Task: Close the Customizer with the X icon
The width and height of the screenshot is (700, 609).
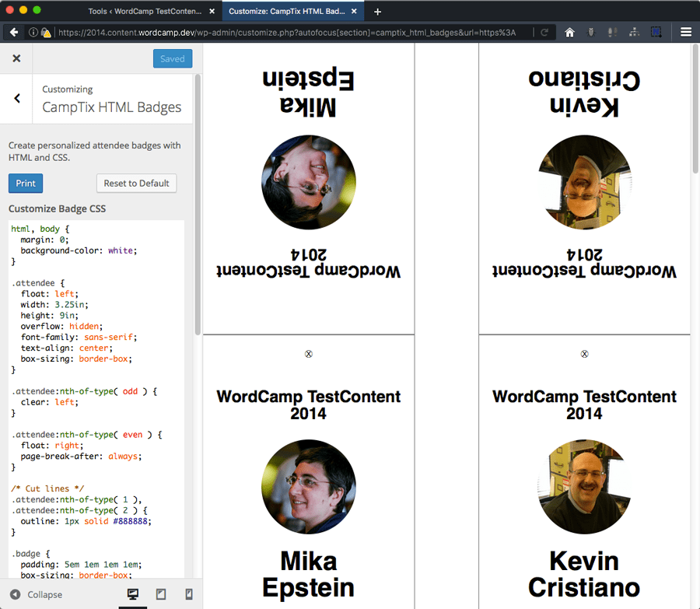Action: click(x=16, y=58)
